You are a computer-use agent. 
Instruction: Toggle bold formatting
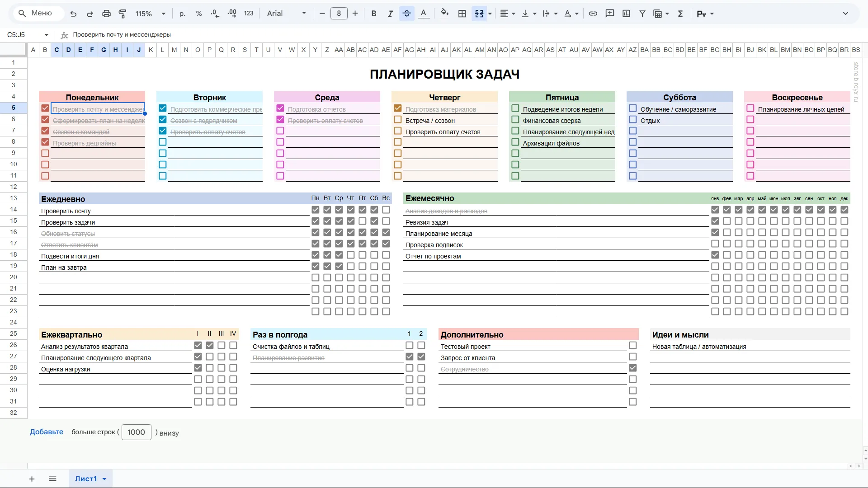coord(373,14)
